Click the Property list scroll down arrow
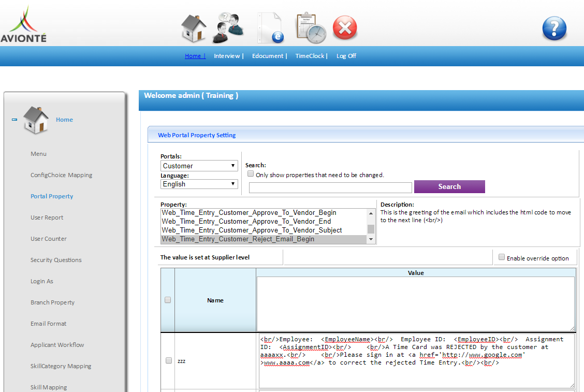This screenshot has height=392, width=584. click(x=371, y=239)
